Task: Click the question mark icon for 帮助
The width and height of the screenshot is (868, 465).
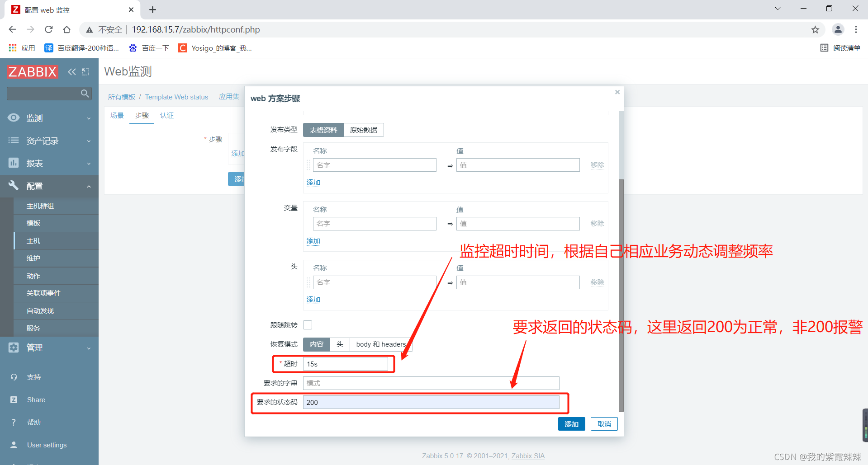Action: point(14,422)
